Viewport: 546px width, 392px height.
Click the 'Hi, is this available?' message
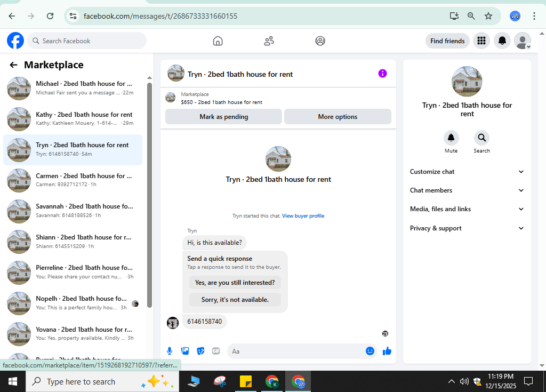(x=214, y=243)
